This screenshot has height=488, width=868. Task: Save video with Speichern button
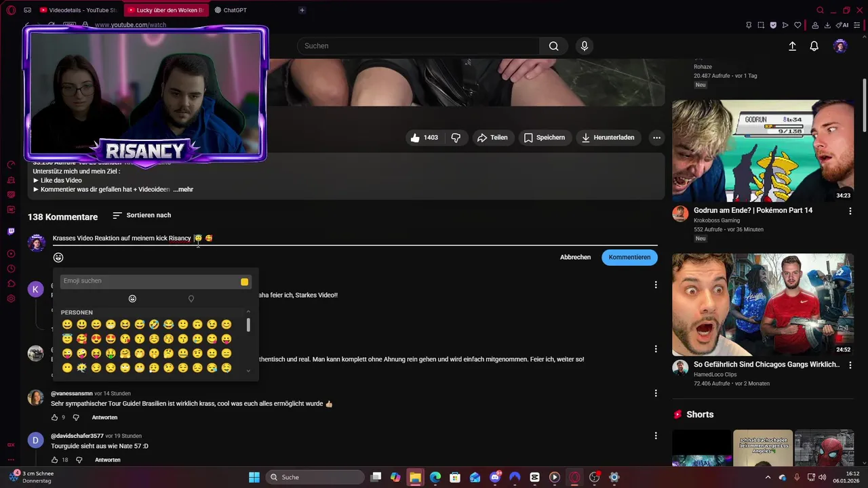click(x=544, y=138)
